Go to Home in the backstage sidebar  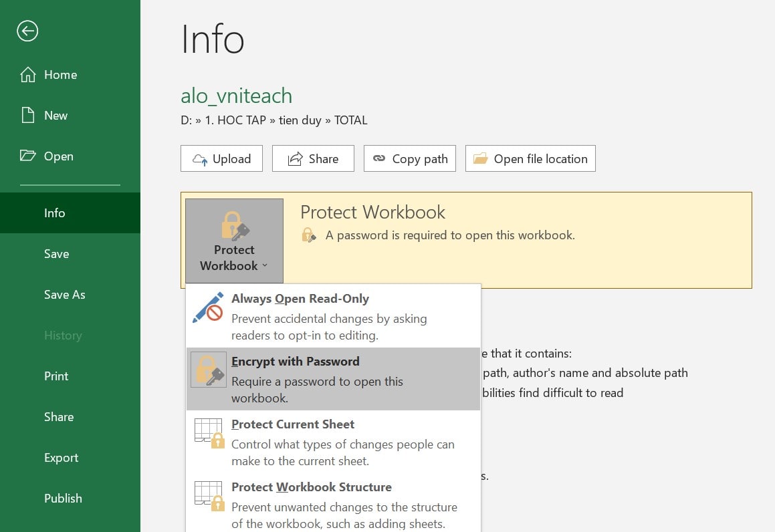tap(70, 75)
